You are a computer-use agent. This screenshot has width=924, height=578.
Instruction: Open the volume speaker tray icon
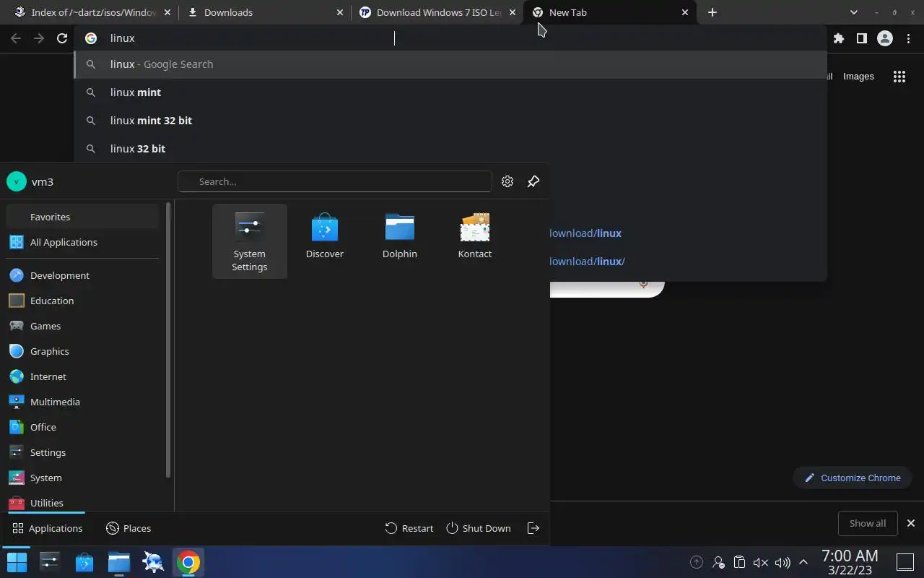(783, 562)
